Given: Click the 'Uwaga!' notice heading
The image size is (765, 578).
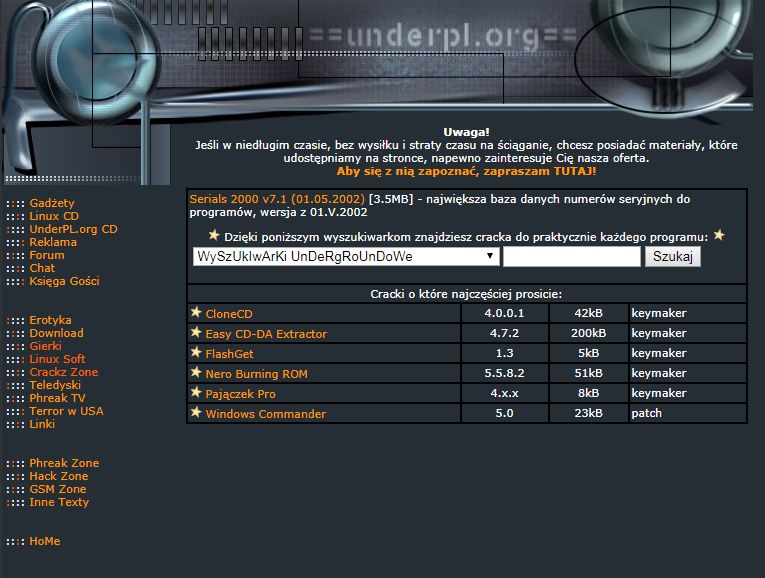Looking at the screenshot, I should click(466, 132).
